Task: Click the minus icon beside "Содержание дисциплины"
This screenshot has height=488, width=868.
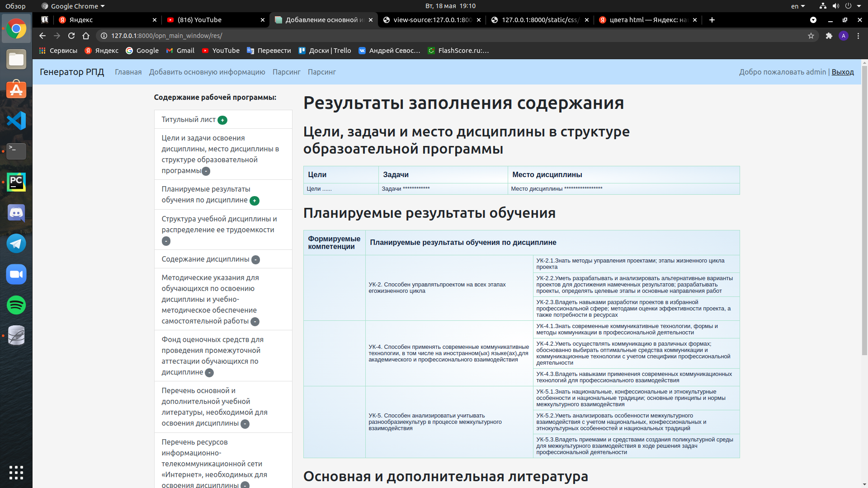Action: (255, 260)
